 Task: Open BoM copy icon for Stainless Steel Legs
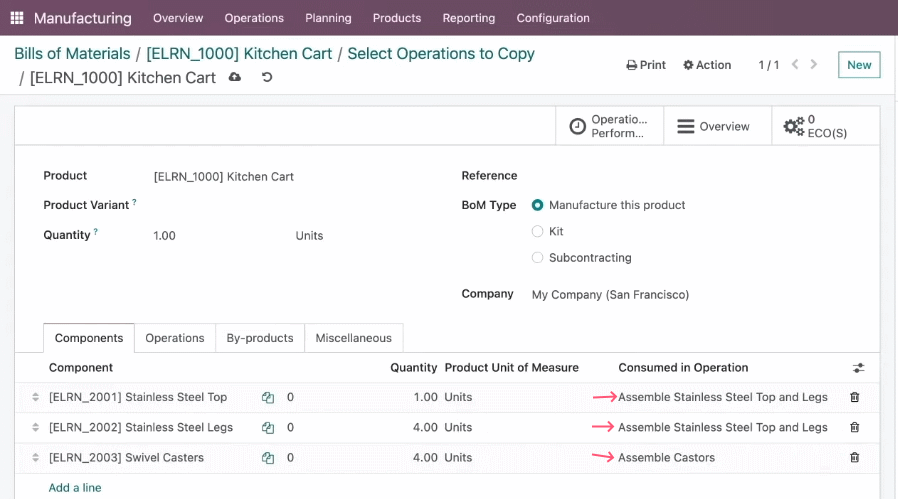point(268,427)
